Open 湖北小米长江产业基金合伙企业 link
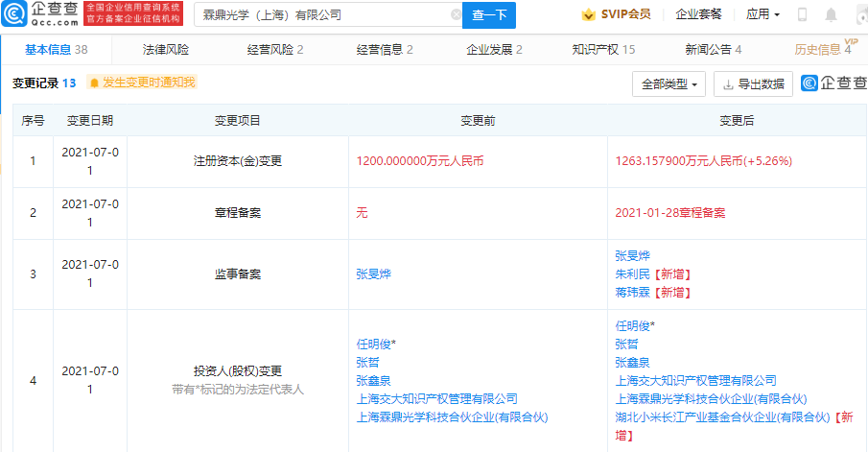The image size is (868, 452). tap(722, 417)
